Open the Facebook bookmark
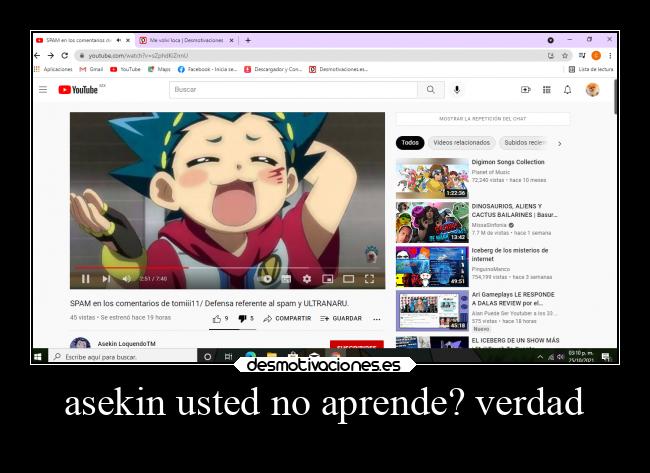The image size is (650, 473). [x=207, y=69]
